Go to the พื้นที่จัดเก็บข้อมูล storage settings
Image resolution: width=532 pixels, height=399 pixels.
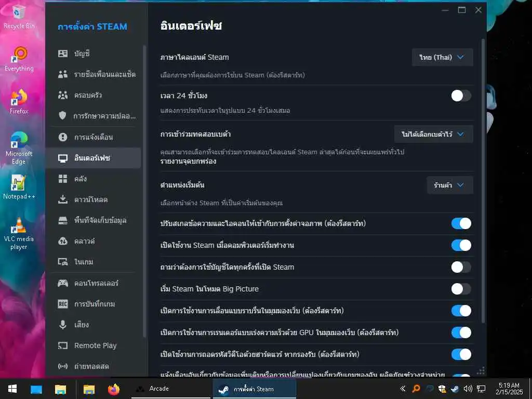[x=94, y=220]
